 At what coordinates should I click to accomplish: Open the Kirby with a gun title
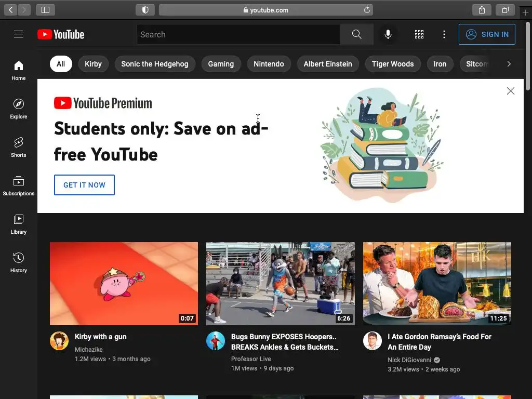100,337
